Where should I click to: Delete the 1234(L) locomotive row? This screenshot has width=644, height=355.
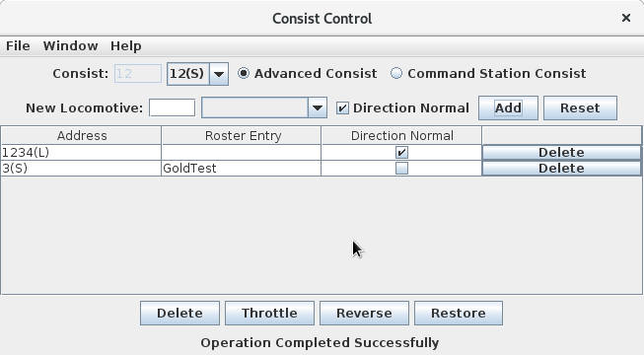[561, 153]
